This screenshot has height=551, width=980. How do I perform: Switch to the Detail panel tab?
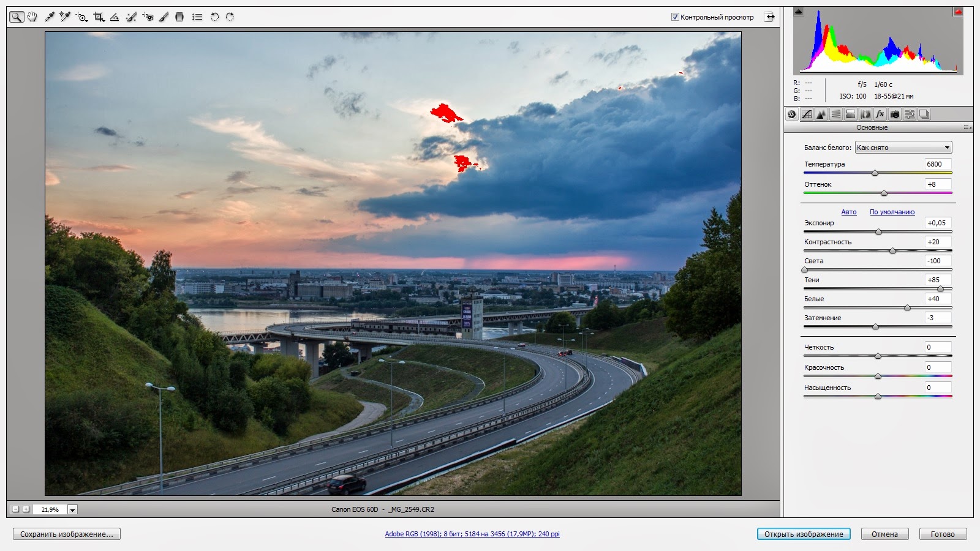click(x=821, y=114)
